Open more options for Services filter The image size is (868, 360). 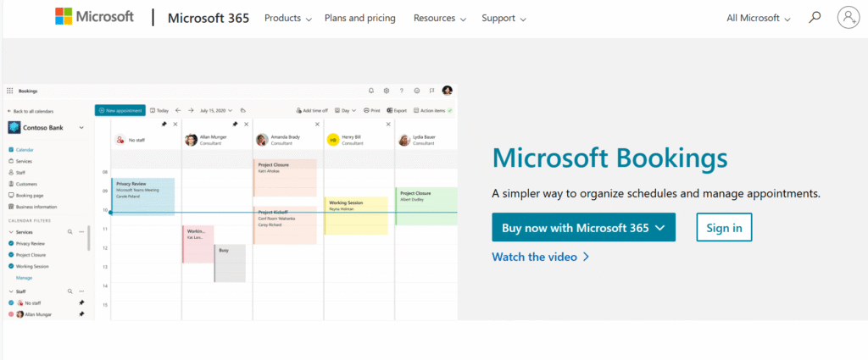pyautogui.click(x=81, y=232)
